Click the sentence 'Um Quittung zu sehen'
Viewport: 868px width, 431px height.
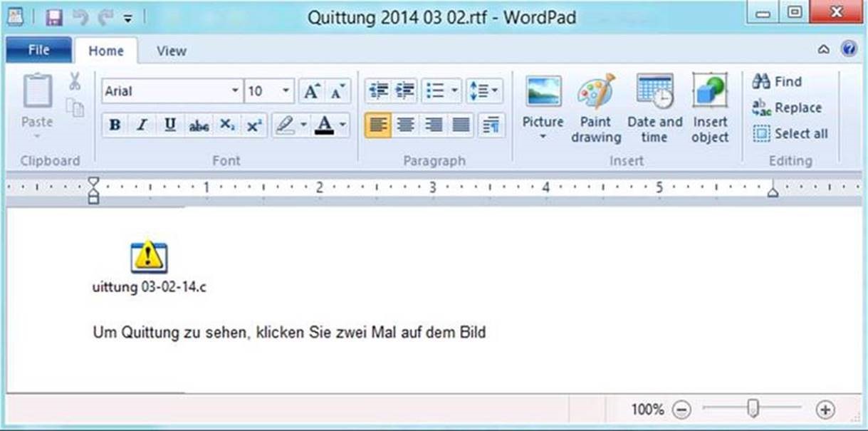coord(171,333)
